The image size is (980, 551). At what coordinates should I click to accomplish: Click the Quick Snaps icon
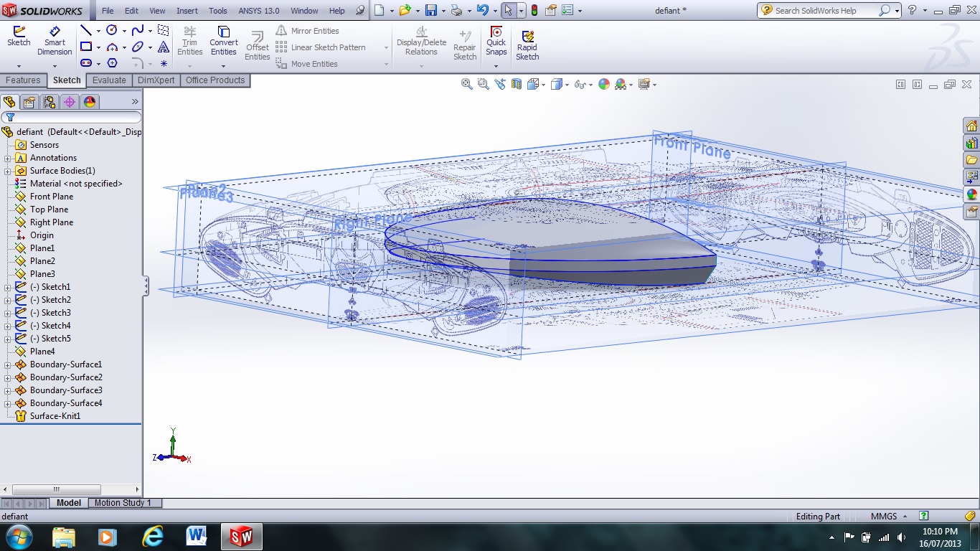click(496, 41)
